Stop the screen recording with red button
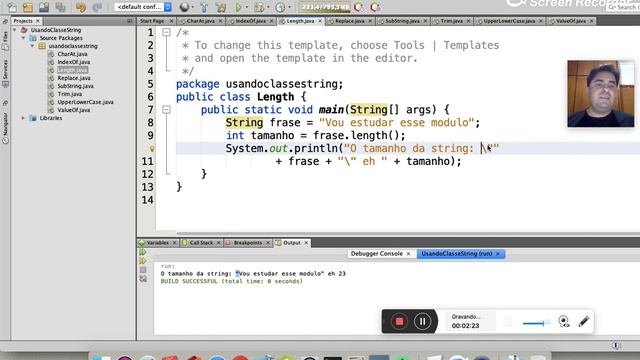The image size is (640, 360). 399,322
